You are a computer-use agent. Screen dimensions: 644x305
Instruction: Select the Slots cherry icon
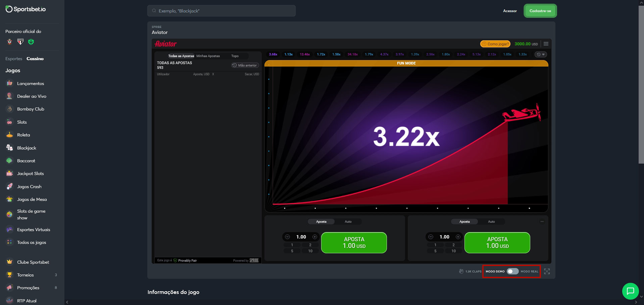[9, 122]
